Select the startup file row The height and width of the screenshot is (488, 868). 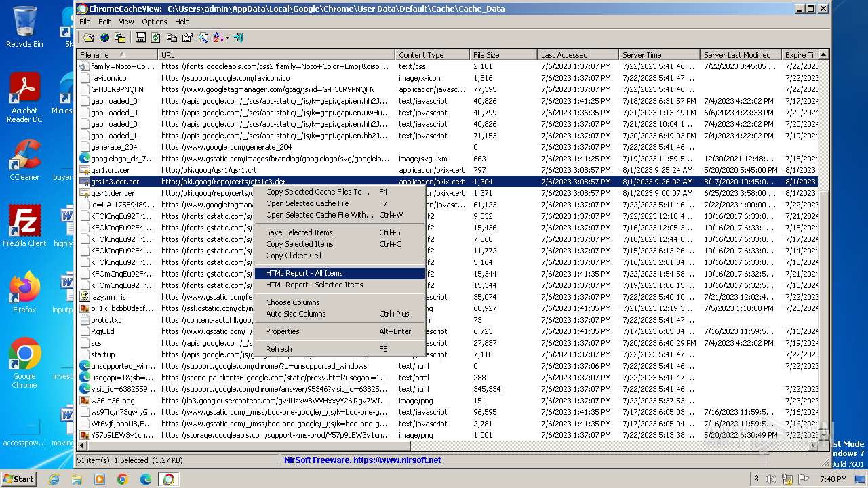point(448,354)
